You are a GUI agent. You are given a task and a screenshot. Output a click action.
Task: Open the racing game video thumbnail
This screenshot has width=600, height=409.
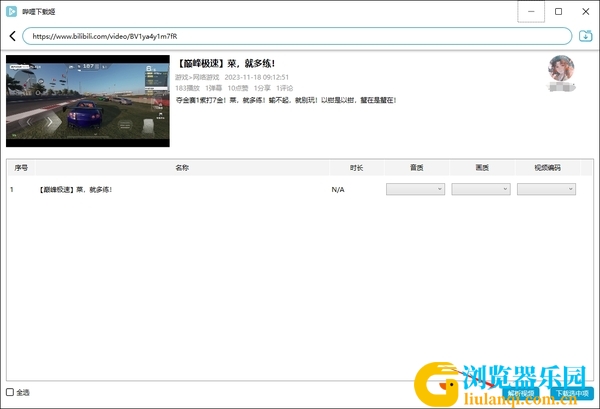coord(88,101)
